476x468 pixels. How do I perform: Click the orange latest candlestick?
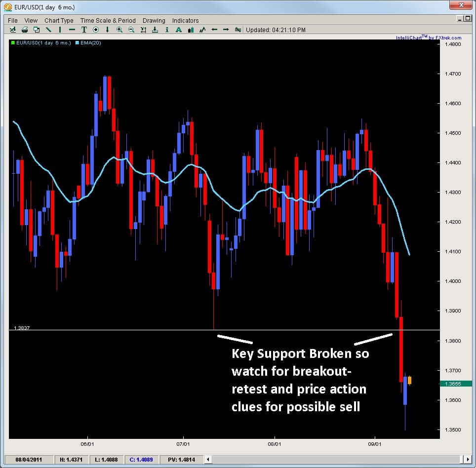click(x=409, y=380)
